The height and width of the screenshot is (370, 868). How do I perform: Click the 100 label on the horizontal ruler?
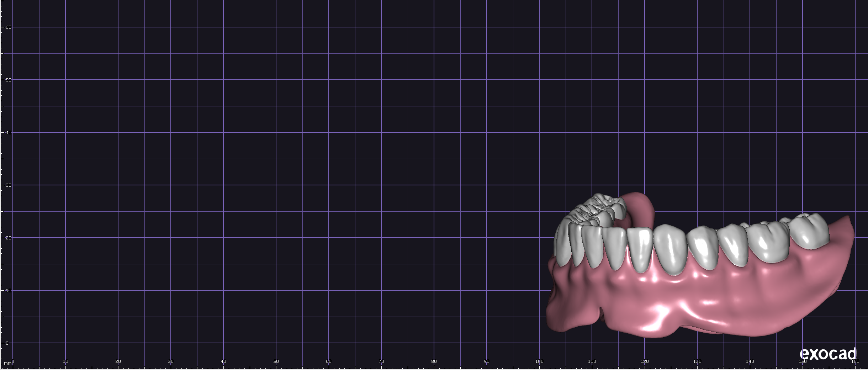coord(539,361)
